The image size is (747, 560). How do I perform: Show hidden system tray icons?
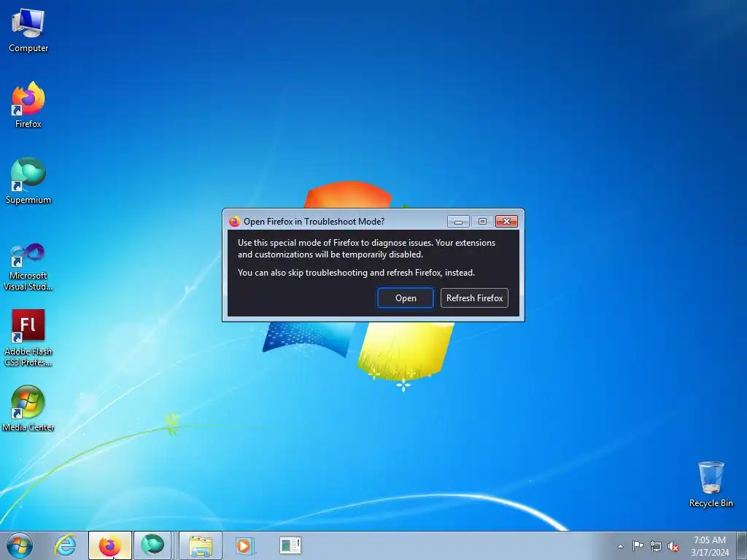[x=620, y=546]
